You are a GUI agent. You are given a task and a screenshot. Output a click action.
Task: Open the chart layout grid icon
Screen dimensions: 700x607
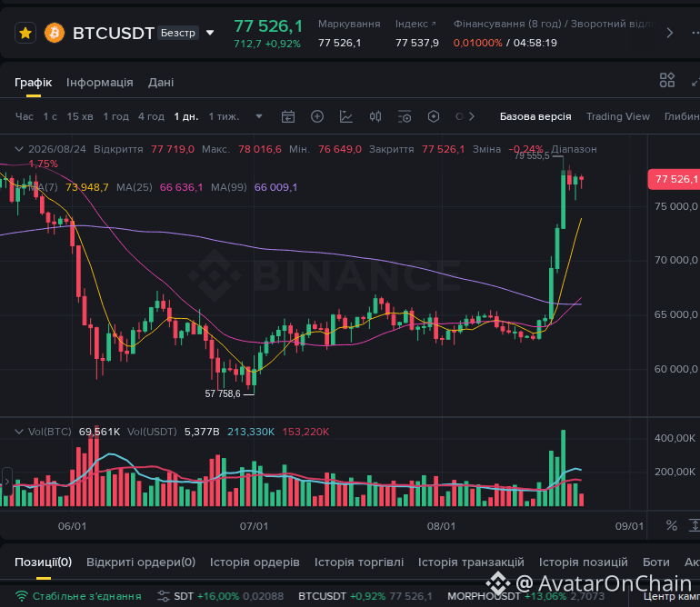pos(667,80)
